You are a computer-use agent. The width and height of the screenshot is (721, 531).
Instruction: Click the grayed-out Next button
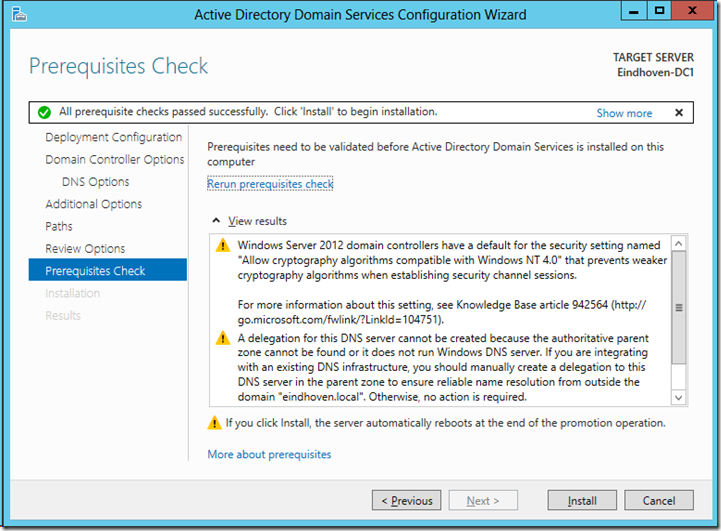pyautogui.click(x=483, y=500)
